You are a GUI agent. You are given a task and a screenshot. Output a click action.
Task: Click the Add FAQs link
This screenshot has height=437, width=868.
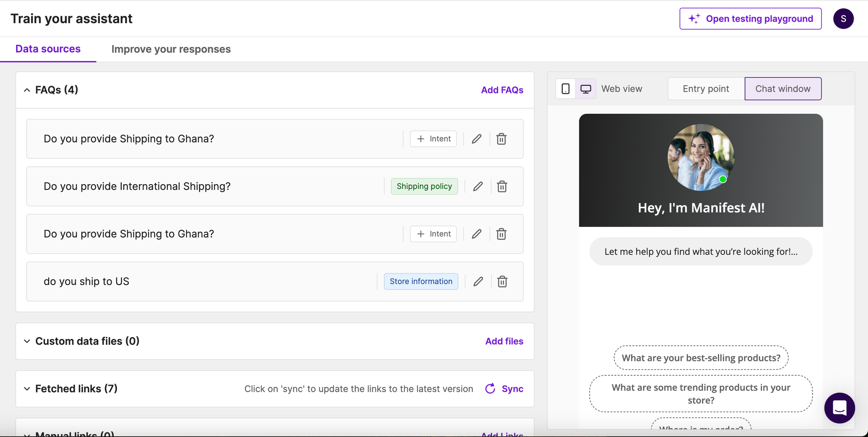pos(502,90)
